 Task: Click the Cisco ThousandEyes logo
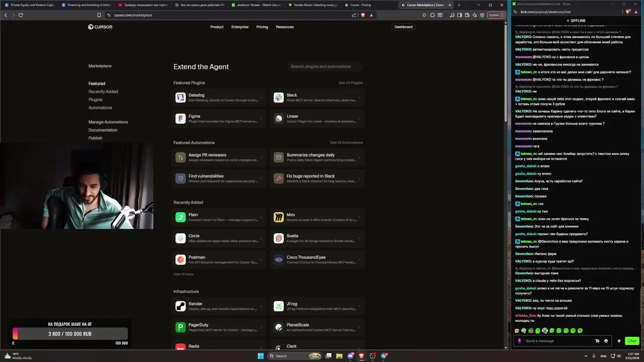click(x=279, y=259)
